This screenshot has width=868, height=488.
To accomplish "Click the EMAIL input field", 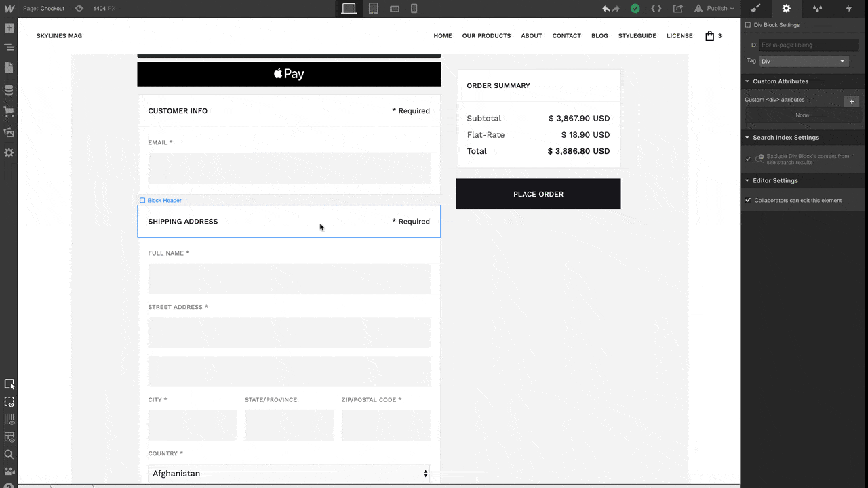I will pos(290,168).
